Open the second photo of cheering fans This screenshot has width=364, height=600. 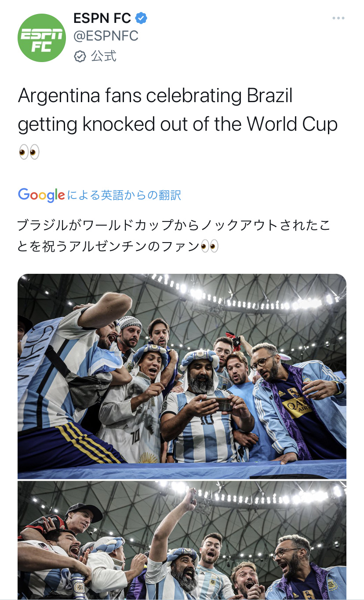182,540
